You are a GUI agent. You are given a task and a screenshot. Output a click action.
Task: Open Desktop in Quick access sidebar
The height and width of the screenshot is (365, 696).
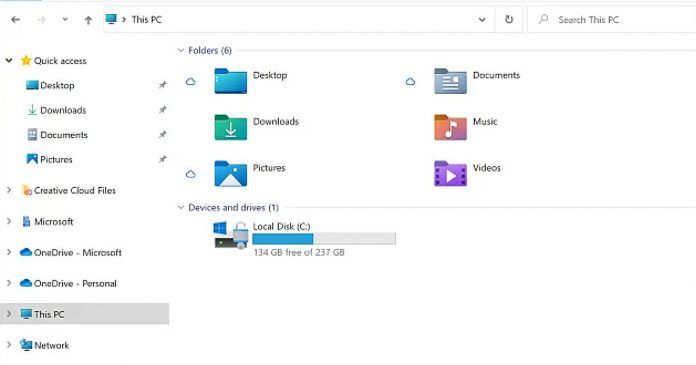(57, 85)
